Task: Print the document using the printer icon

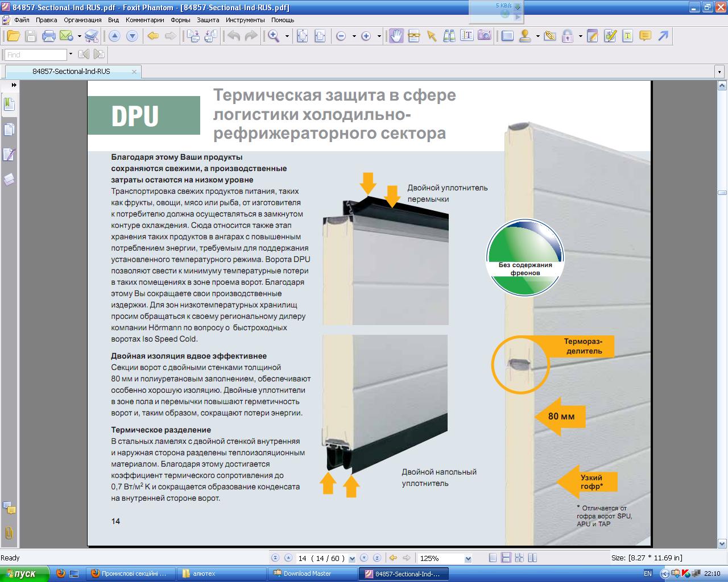Action: 49,36
